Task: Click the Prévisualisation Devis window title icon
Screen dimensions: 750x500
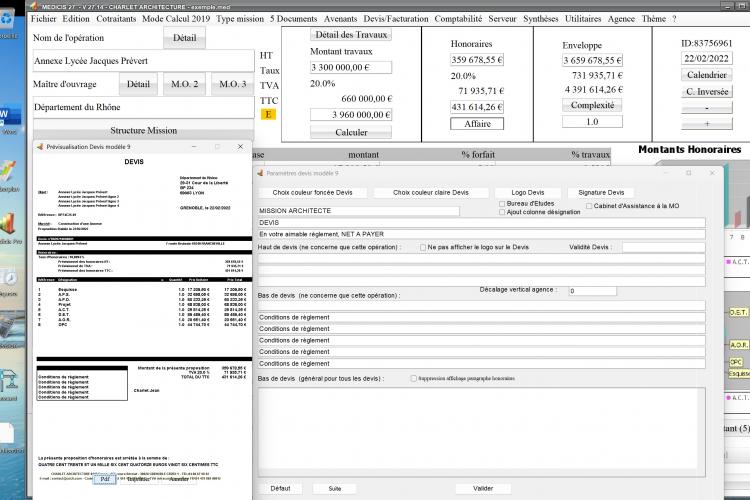Action: (40, 146)
